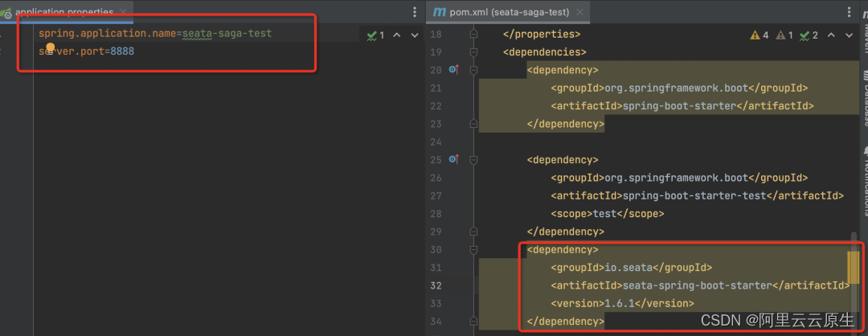Image resolution: width=868 pixels, height=336 pixels.
Task: Click the 8888 port value
Action: [x=122, y=51]
